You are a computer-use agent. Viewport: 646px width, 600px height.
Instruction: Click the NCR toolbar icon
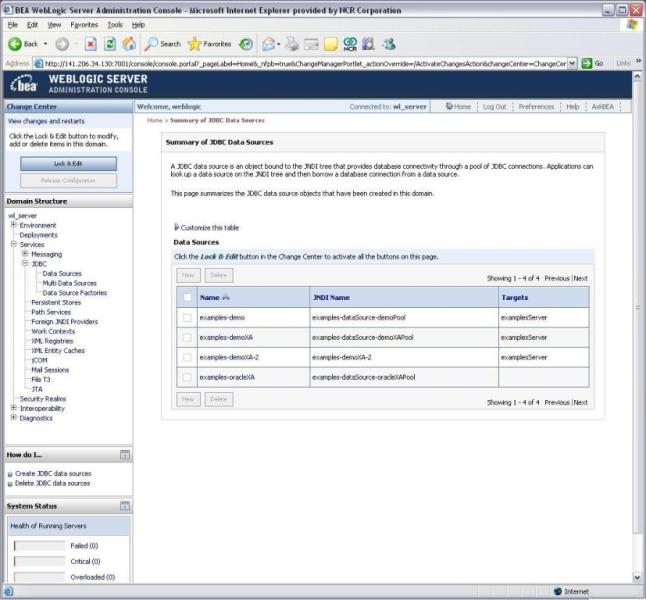(350, 44)
